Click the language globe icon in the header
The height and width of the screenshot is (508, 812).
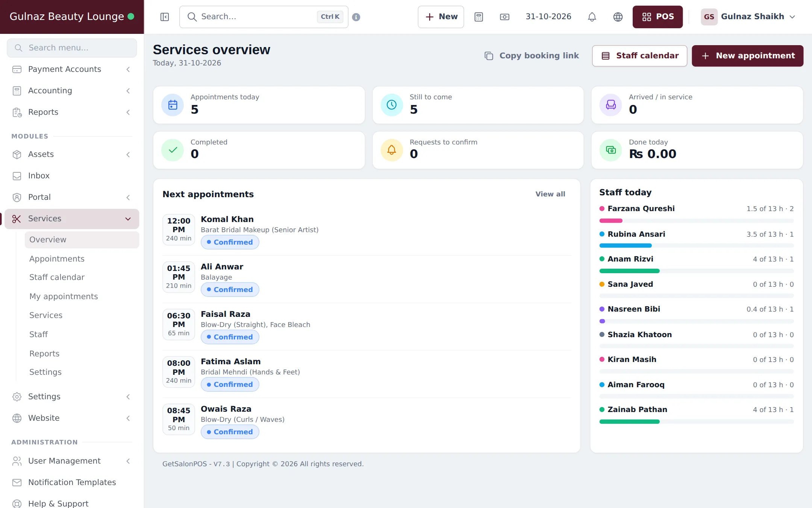[x=618, y=17]
